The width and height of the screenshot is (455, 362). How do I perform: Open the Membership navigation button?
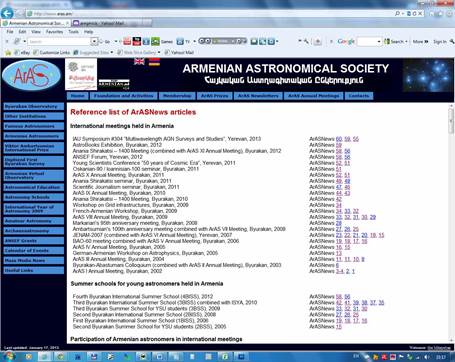177,96
